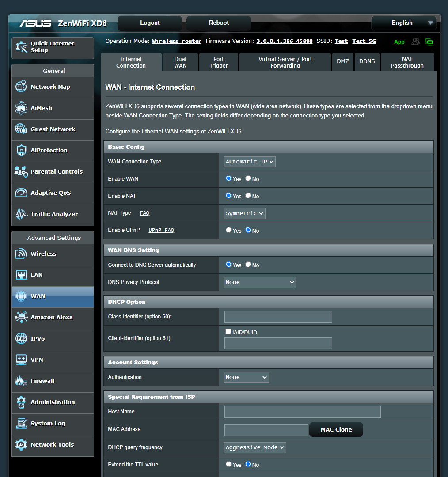448x477 pixels.
Task: Click the Logout button
Action: (x=150, y=23)
